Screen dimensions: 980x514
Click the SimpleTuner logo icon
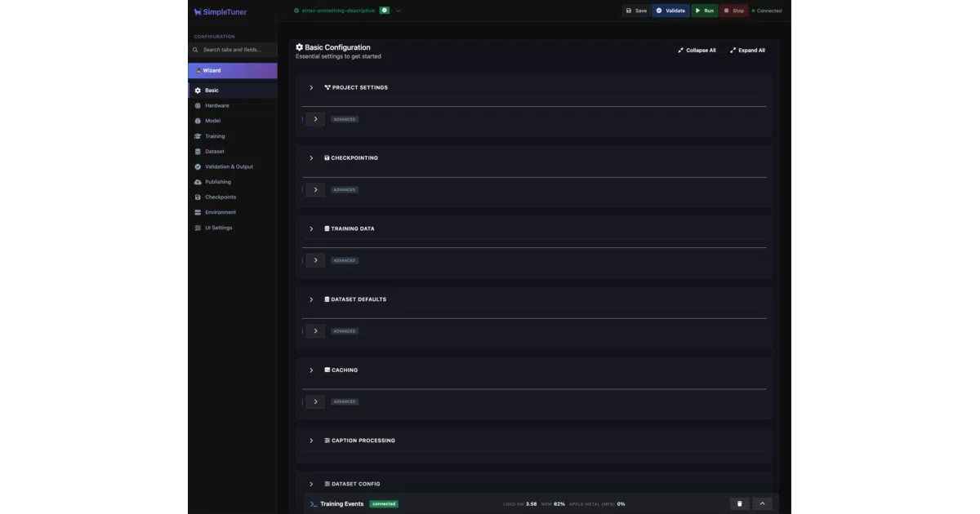point(198,11)
